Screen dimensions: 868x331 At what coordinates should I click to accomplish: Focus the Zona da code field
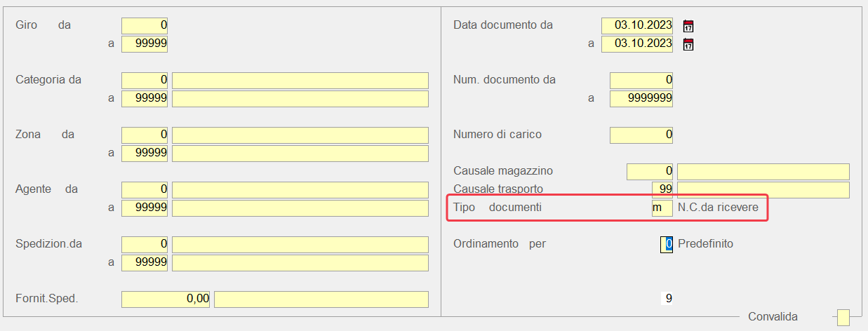[x=145, y=135]
